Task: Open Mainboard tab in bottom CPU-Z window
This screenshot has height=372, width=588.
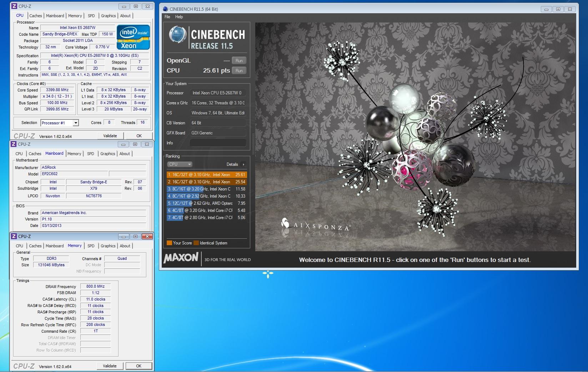Action: [55, 246]
